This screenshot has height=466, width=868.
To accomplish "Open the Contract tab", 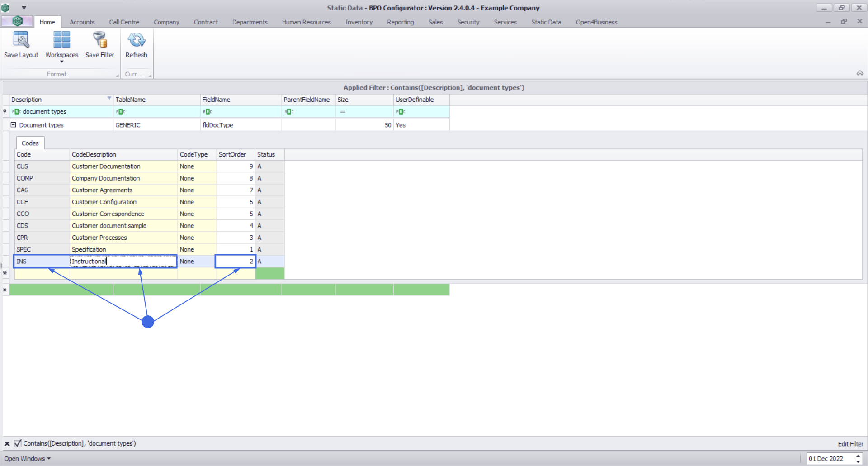I will 206,22.
